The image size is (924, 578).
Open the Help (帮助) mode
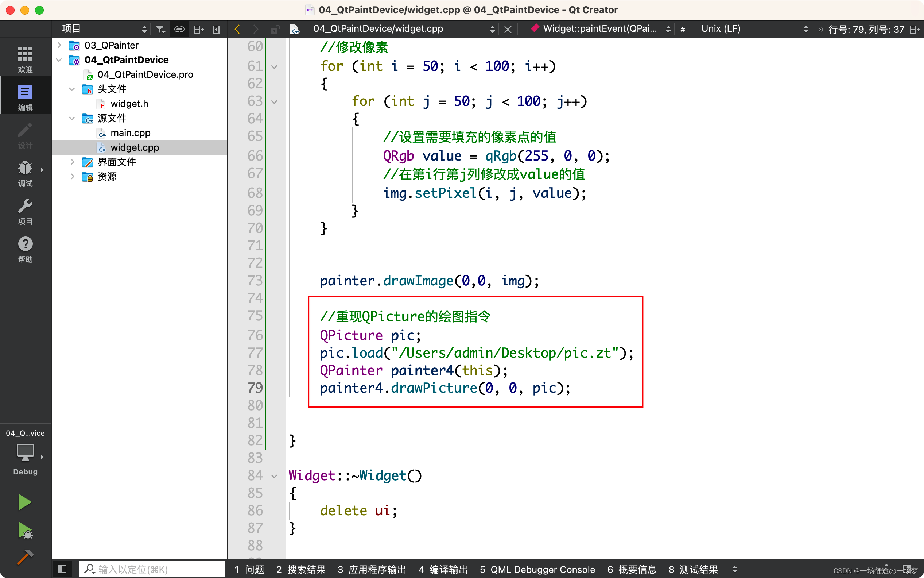pos(25,249)
